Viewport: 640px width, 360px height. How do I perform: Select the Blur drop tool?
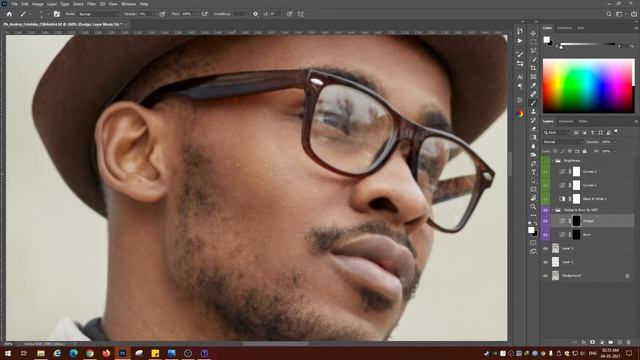tap(533, 146)
